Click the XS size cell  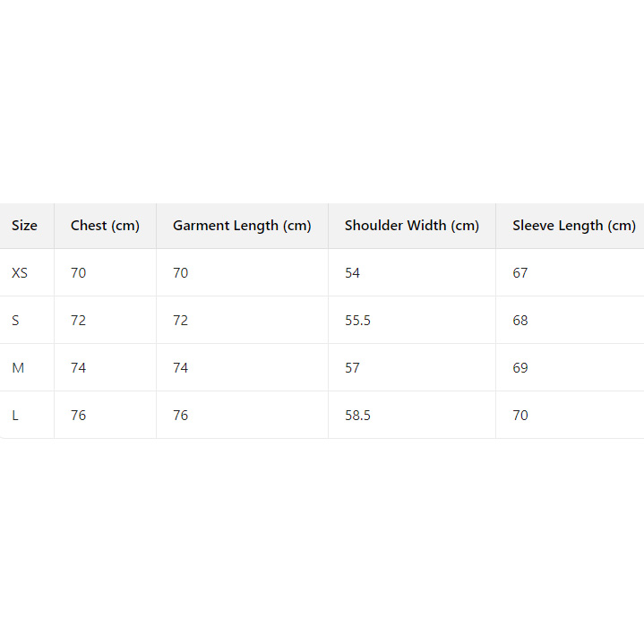click(20, 273)
